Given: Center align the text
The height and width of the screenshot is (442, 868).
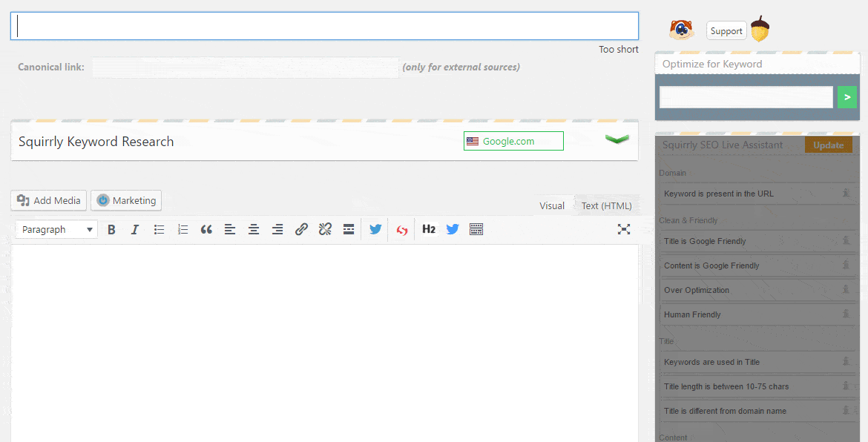Looking at the screenshot, I should coord(254,230).
